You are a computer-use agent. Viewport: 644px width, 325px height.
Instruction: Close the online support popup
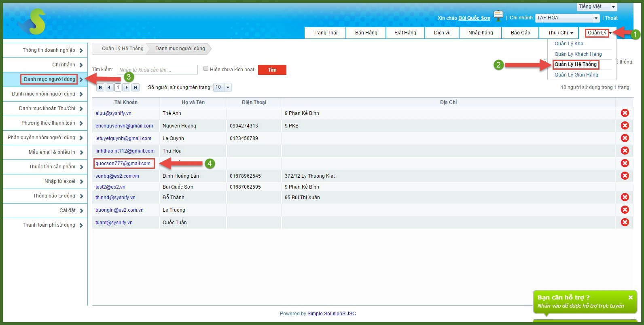click(630, 297)
